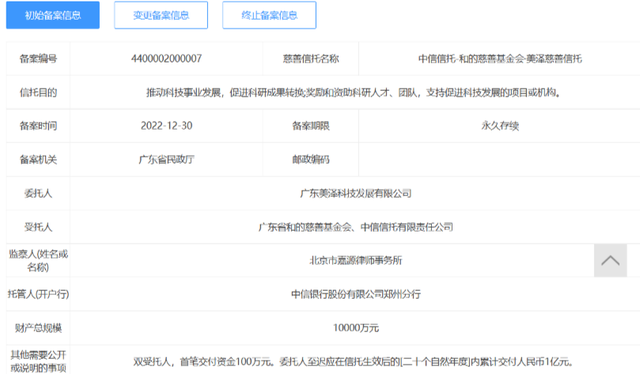Select the property total 10000万元

[356, 328]
